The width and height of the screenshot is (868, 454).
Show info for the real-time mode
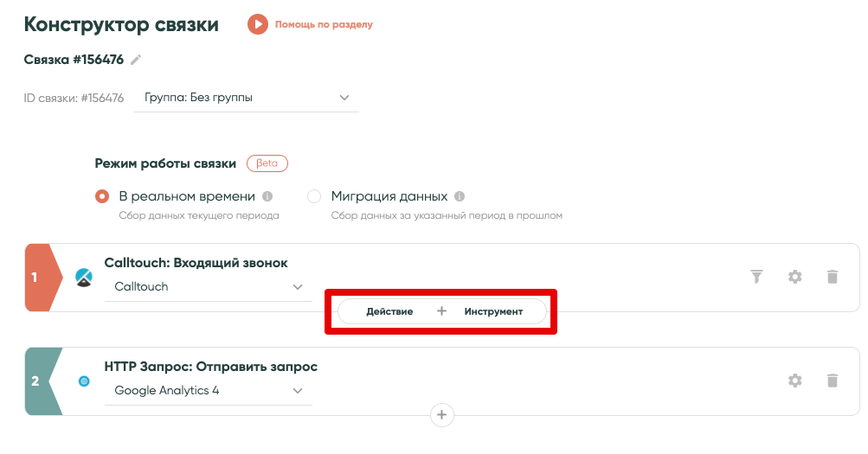click(267, 196)
